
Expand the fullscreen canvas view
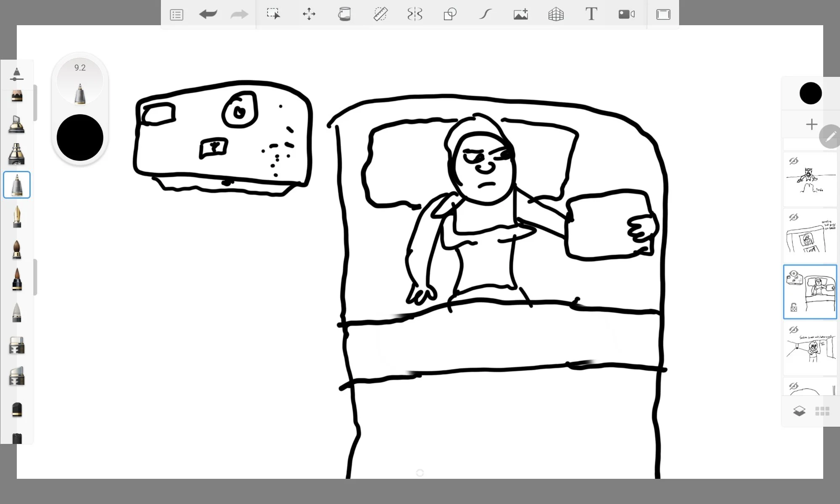[x=663, y=14]
